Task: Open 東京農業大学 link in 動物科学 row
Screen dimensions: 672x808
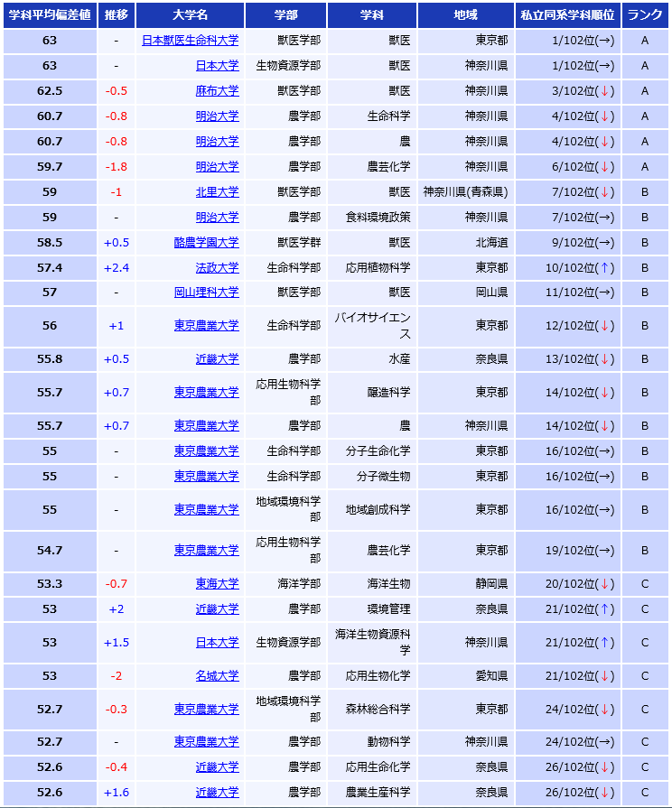Action: click(206, 741)
